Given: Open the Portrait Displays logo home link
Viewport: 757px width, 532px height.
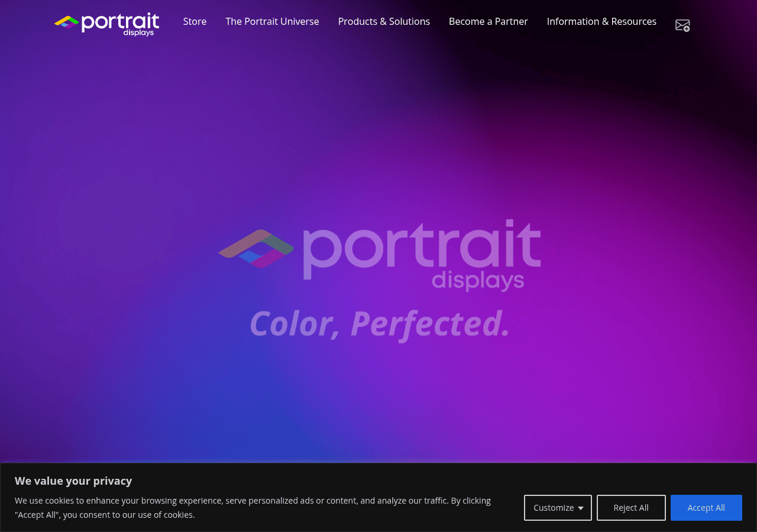Looking at the screenshot, I should (107, 24).
